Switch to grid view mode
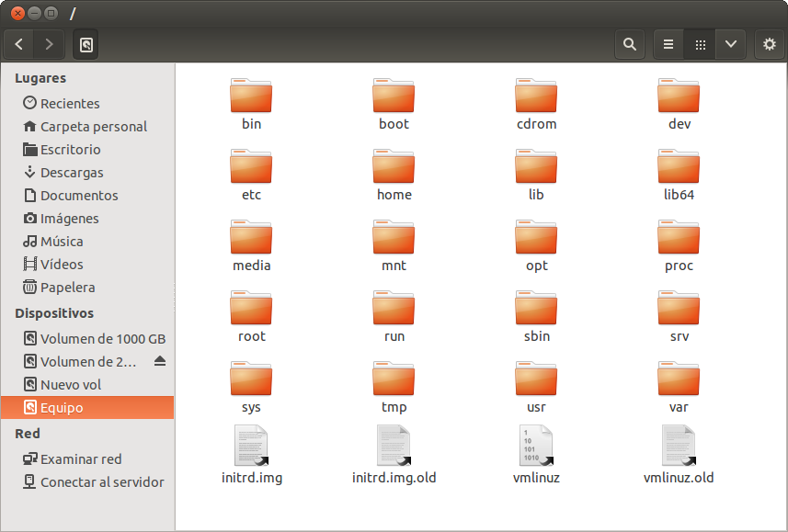Screen dimensions: 788x532 [x=699, y=44]
